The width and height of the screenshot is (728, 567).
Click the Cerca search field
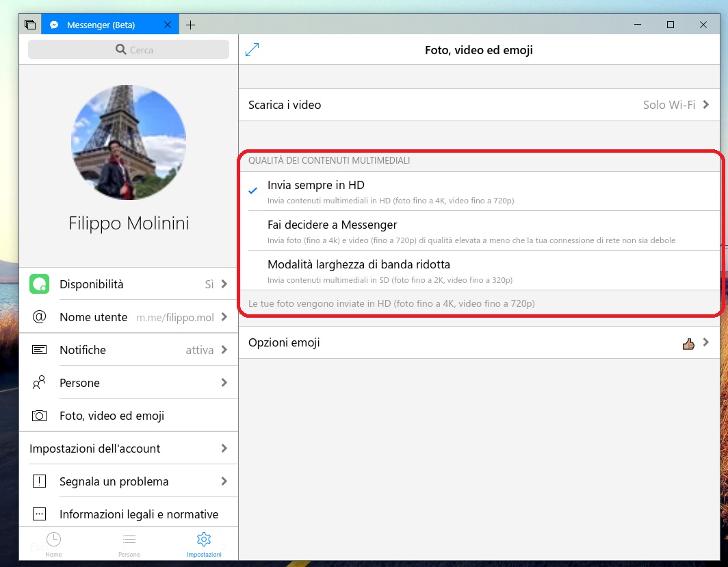click(x=129, y=49)
